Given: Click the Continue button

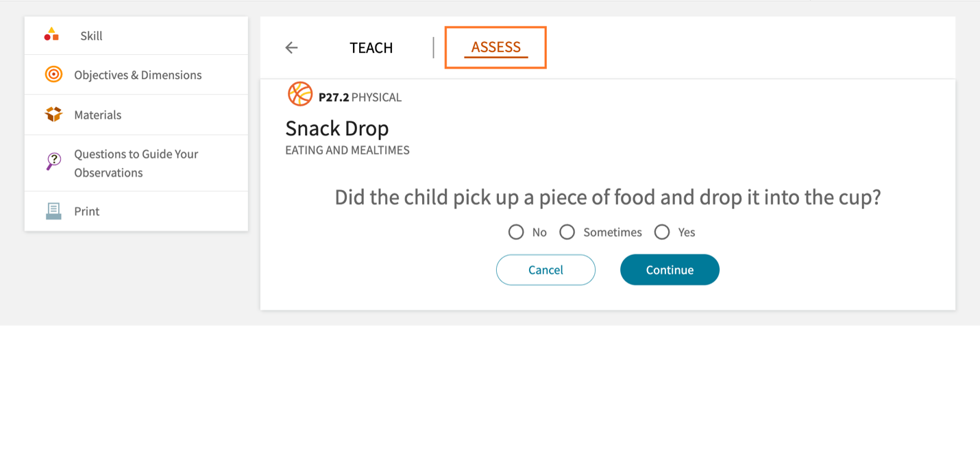Looking at the screenshot, I should pos(670,269).
